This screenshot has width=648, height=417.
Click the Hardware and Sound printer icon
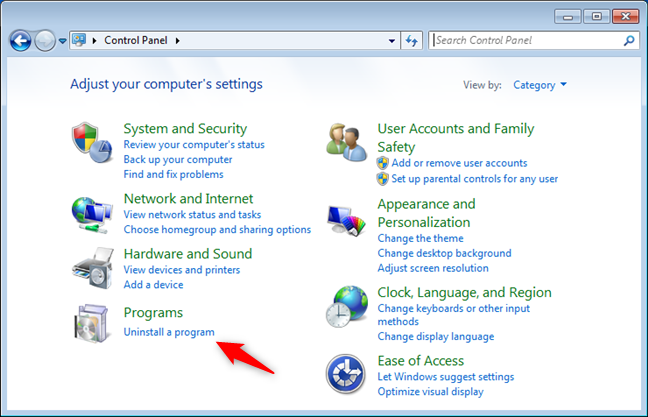(x=93, y=268)
